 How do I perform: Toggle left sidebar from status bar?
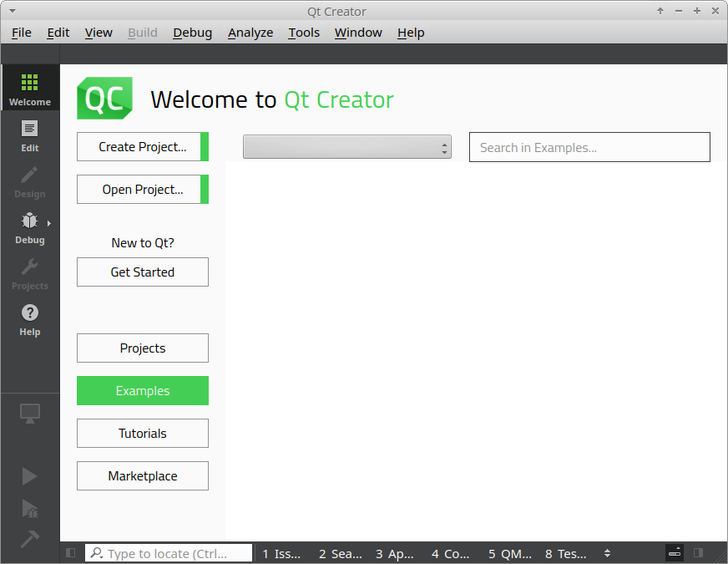point(71,553)
